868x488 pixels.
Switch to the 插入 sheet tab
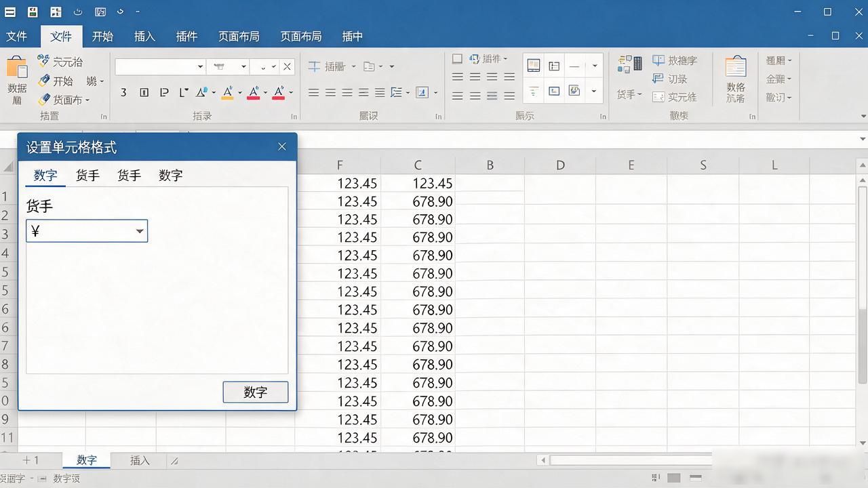pos(140,461)
